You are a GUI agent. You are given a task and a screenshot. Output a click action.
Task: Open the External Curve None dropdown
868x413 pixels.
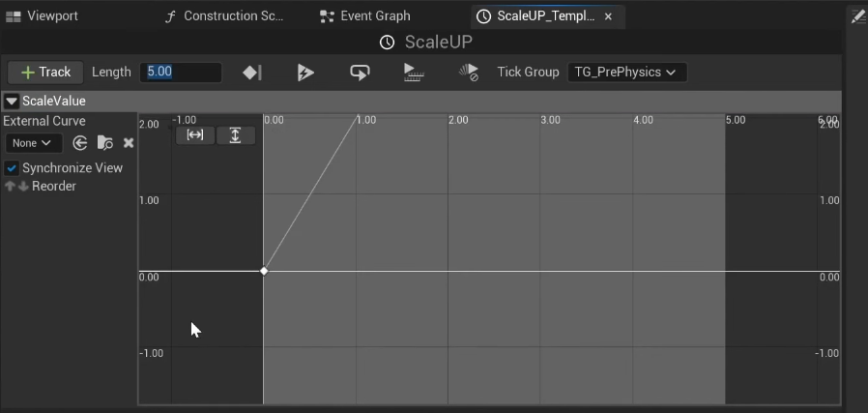[x=33, y=143]
